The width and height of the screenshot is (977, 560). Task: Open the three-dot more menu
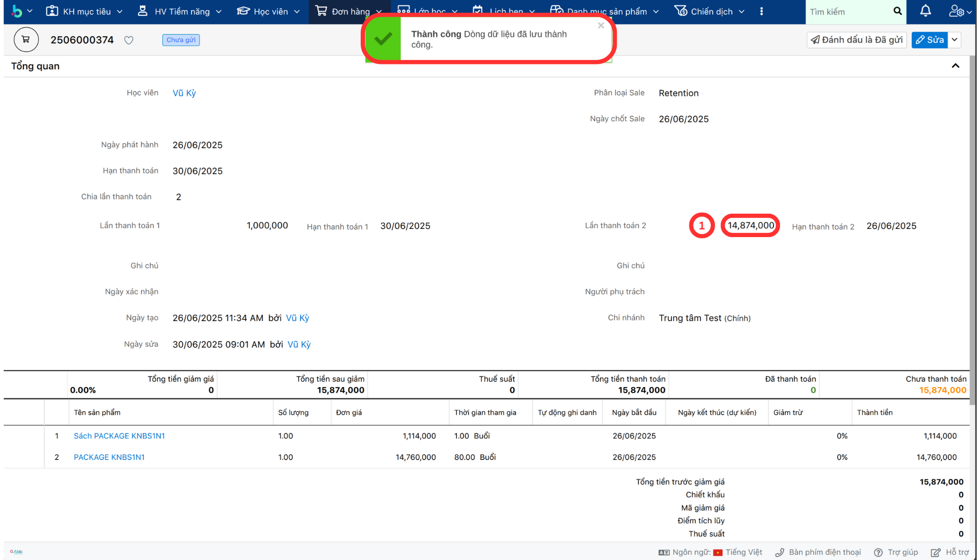[761, 11]
